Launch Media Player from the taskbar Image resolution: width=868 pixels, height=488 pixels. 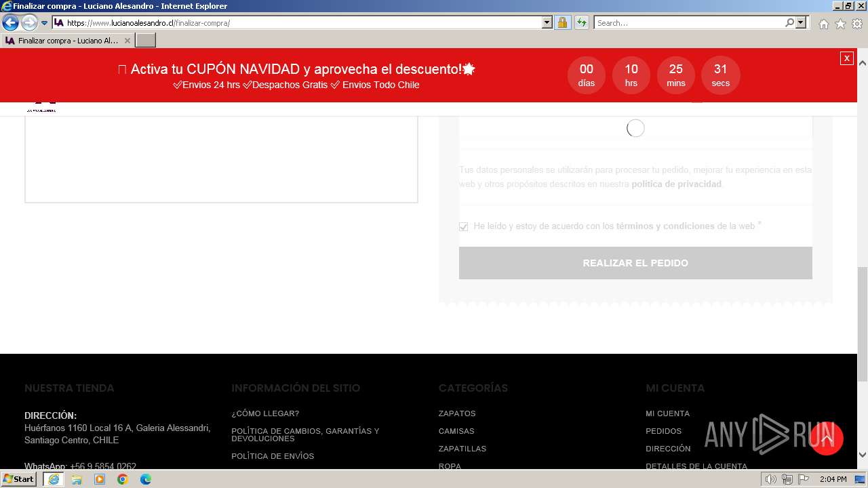(x=100, y=479)
